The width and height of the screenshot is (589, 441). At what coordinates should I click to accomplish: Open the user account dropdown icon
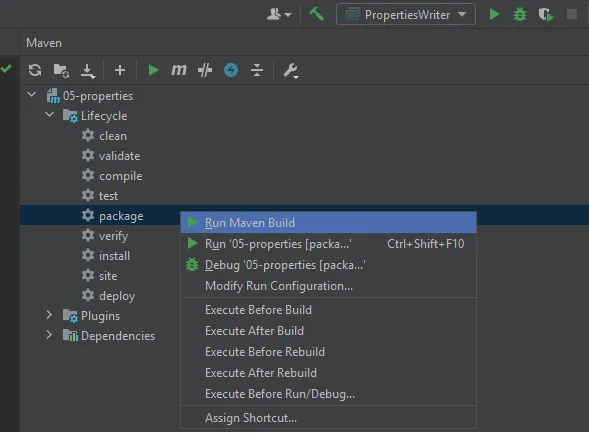(x=279, y=15)
